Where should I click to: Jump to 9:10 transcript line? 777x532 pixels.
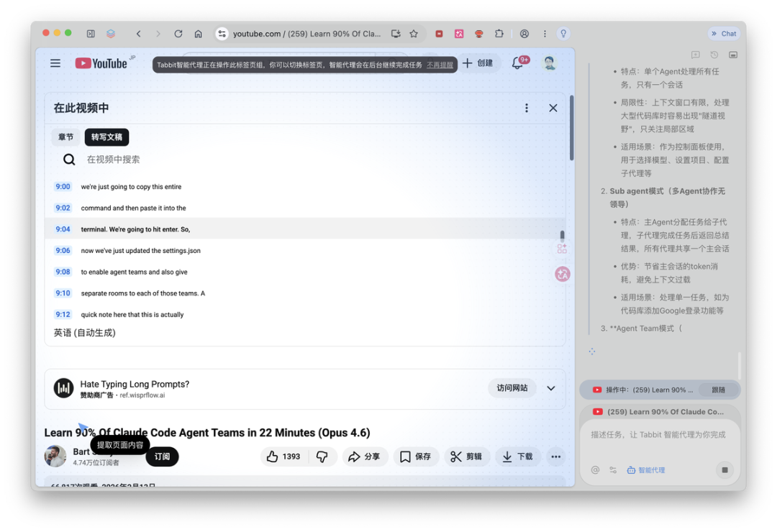[x=305, y=293]
